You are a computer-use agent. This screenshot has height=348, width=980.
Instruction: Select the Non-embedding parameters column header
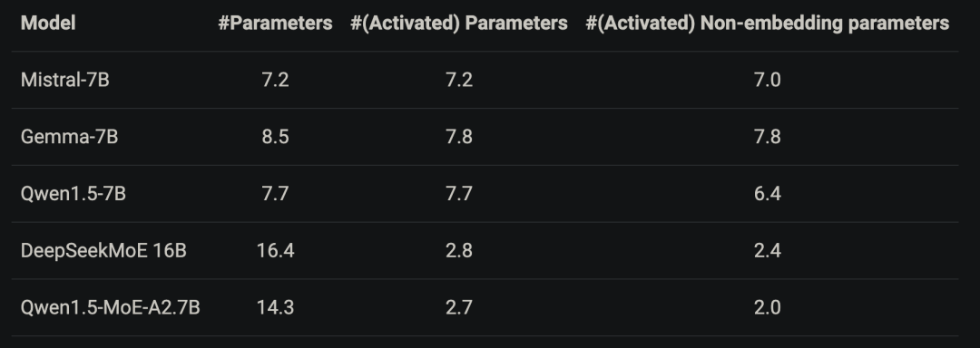(767, 23)
